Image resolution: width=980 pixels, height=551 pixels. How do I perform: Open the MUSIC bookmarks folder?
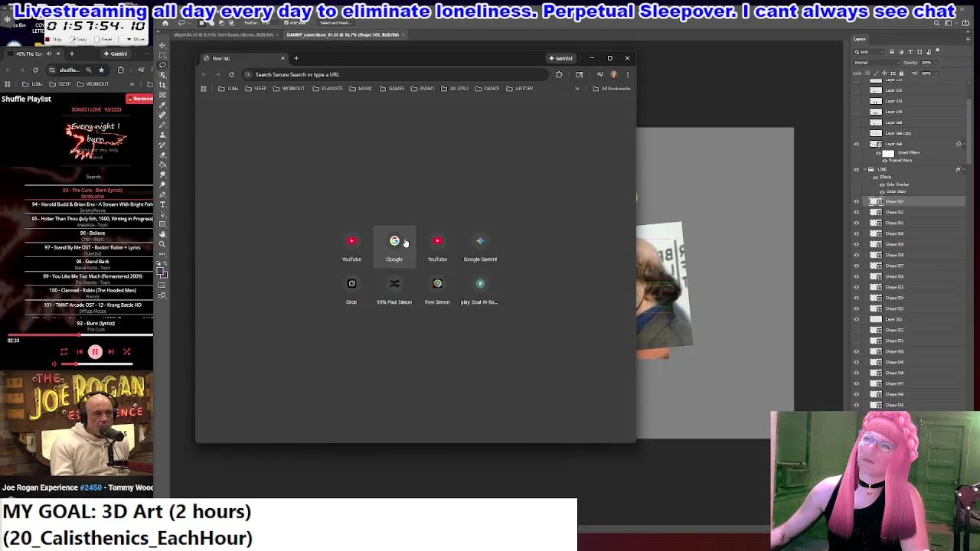click(x=361, y=89)
